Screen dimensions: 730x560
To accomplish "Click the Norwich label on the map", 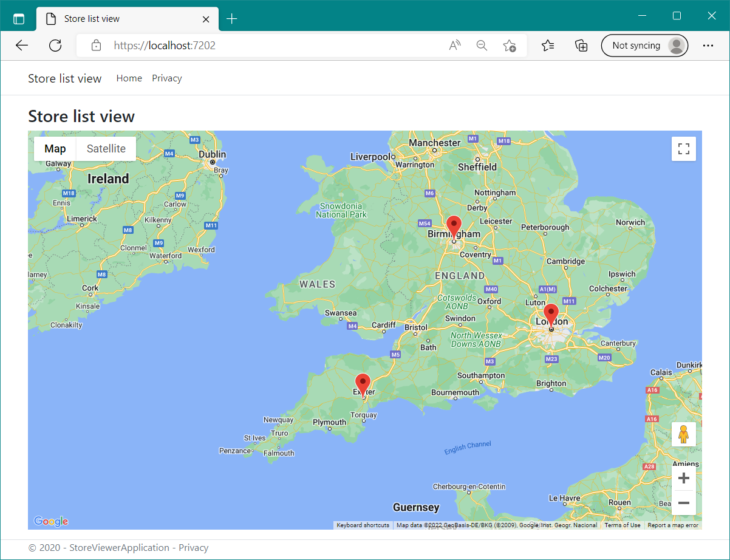I will 630,222.
